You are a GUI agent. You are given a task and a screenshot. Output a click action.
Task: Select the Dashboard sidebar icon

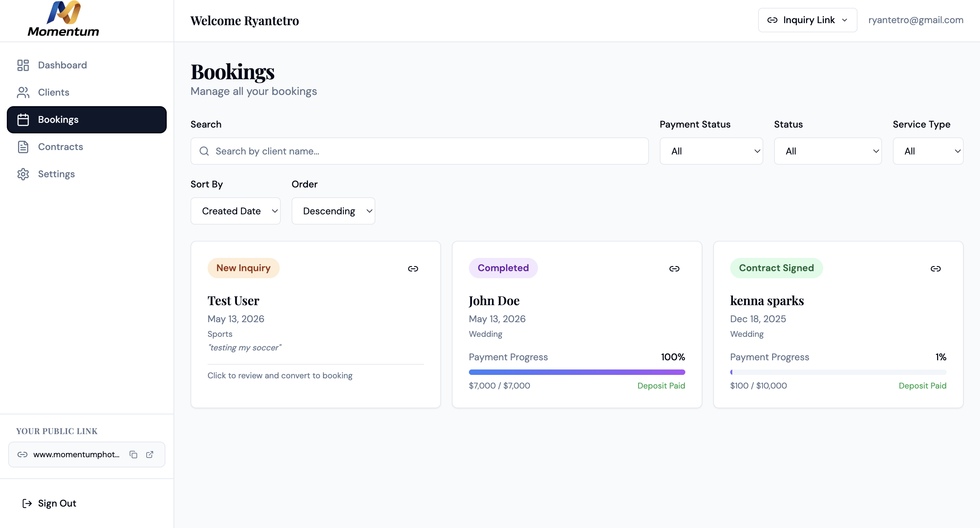click(x=23, y=65)
